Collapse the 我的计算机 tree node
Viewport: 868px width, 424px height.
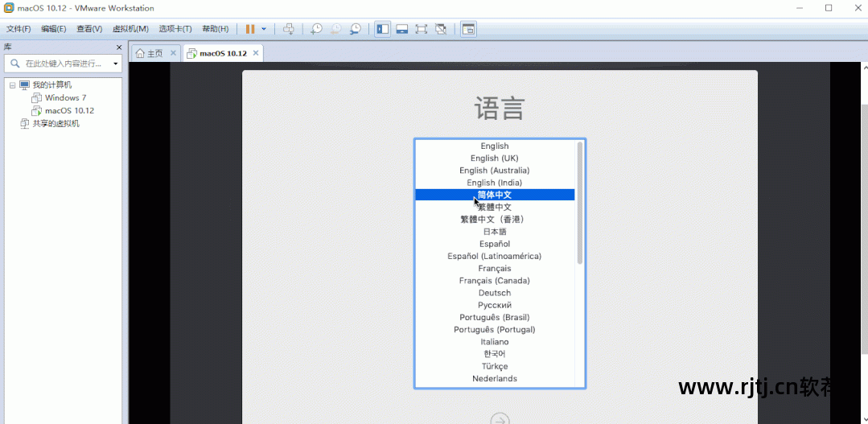12,85
